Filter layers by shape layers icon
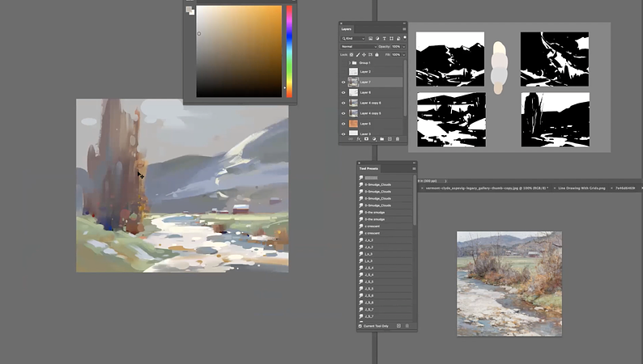The height and width of the screenshot is (364, 643). [x=391, y=39]
